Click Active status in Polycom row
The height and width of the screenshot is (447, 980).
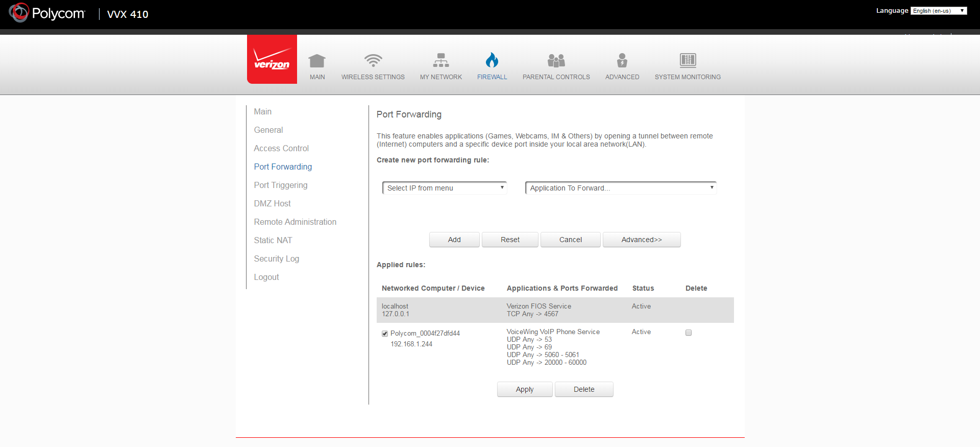pos(641,332)
